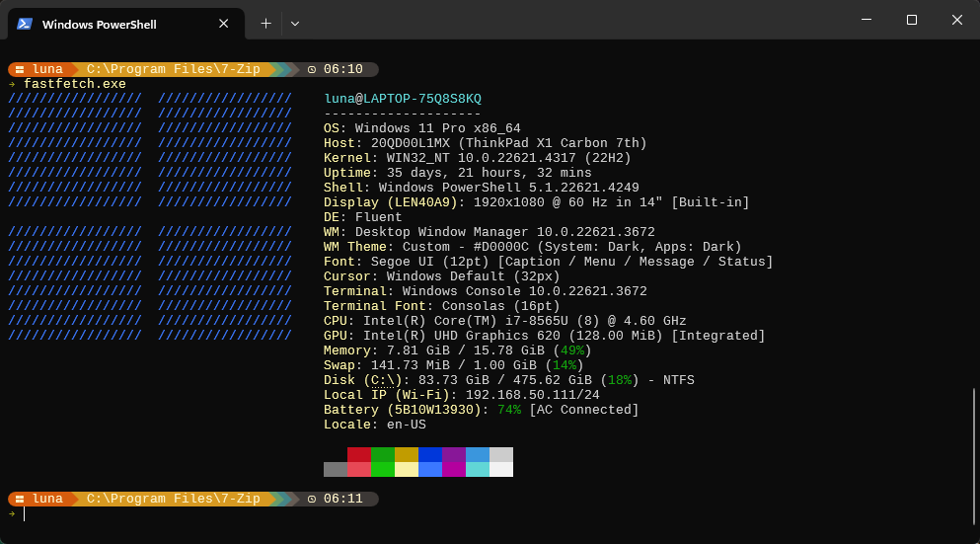Click the Uptime: 35 days line

point(458,173)
